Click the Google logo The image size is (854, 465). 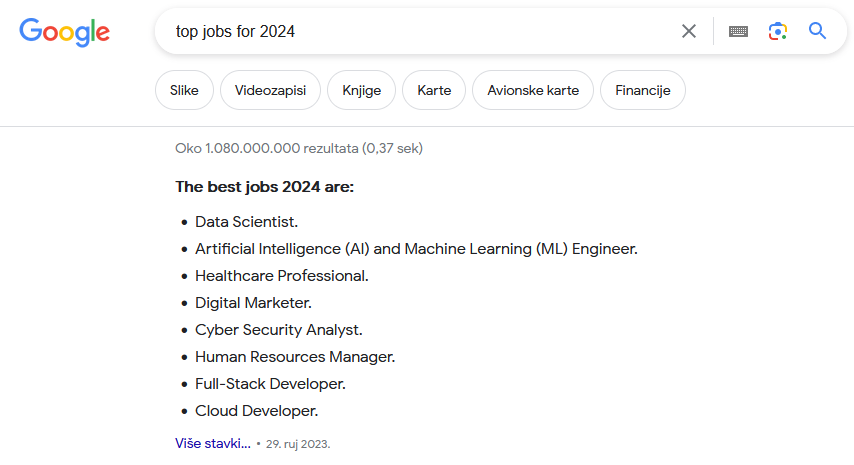[x=64, y=32]
